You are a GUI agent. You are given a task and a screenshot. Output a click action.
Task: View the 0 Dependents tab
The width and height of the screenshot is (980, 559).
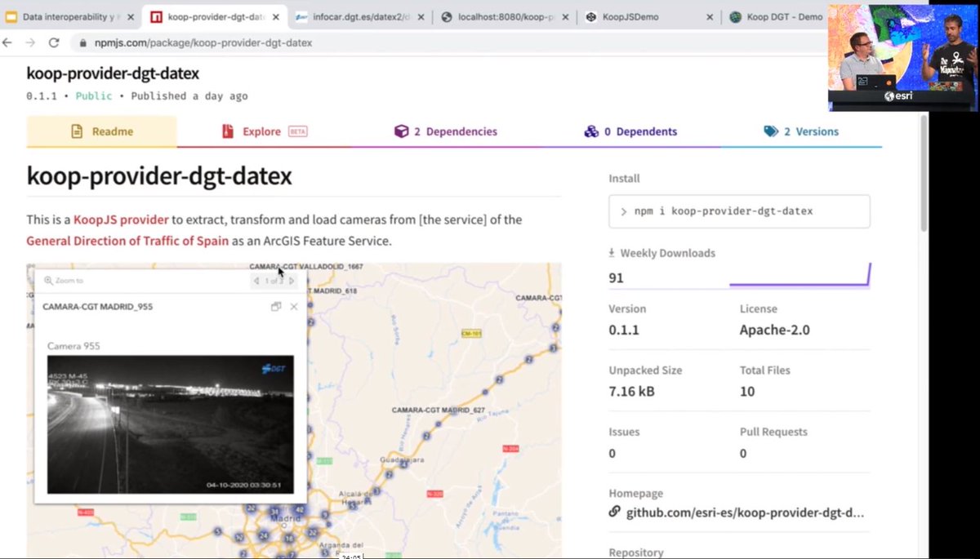click(630, 131)
